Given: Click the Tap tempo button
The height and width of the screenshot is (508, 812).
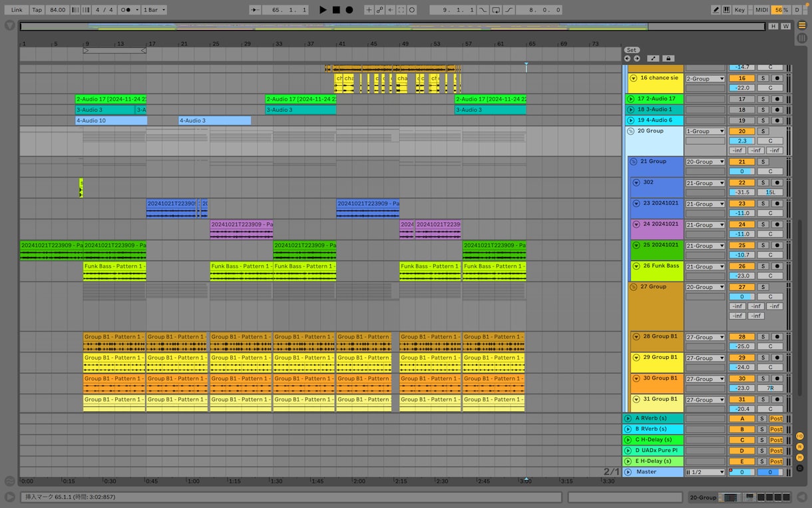Looking at the screenshot, I should 37,10.
